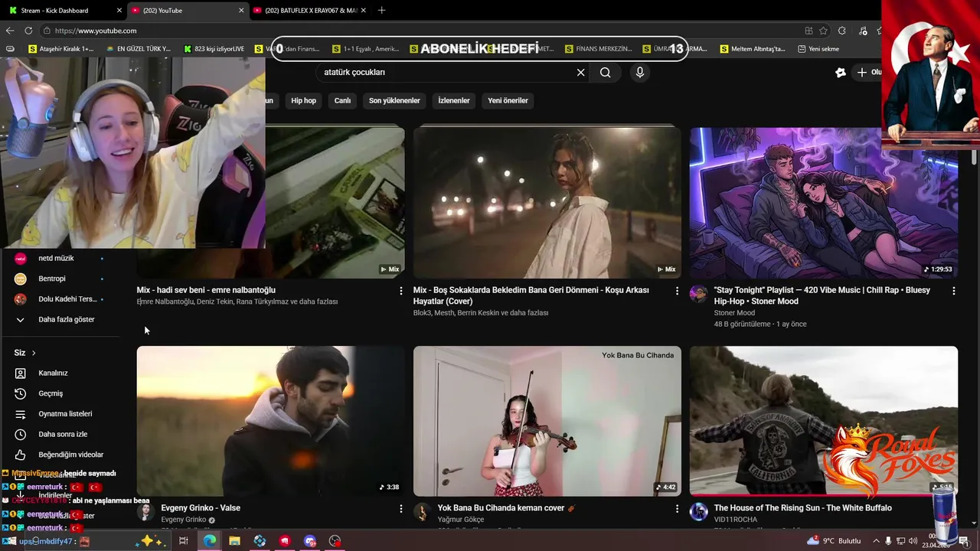Open media control music note icon
Screen dimensions: 980x551
point(863,31)
